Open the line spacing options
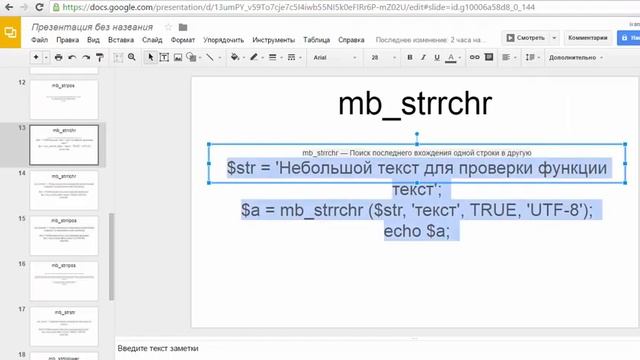Screen dimensions: 640x360 point(530,58)
